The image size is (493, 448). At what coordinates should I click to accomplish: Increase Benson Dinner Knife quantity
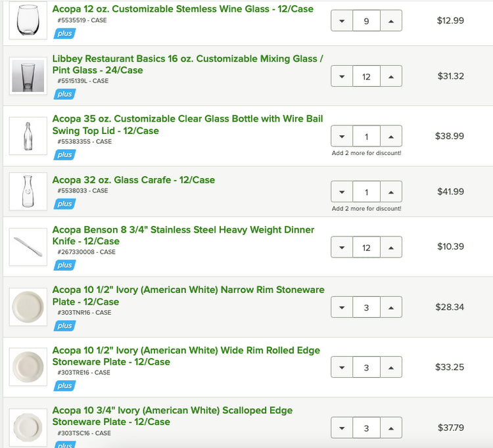[391, 248]
